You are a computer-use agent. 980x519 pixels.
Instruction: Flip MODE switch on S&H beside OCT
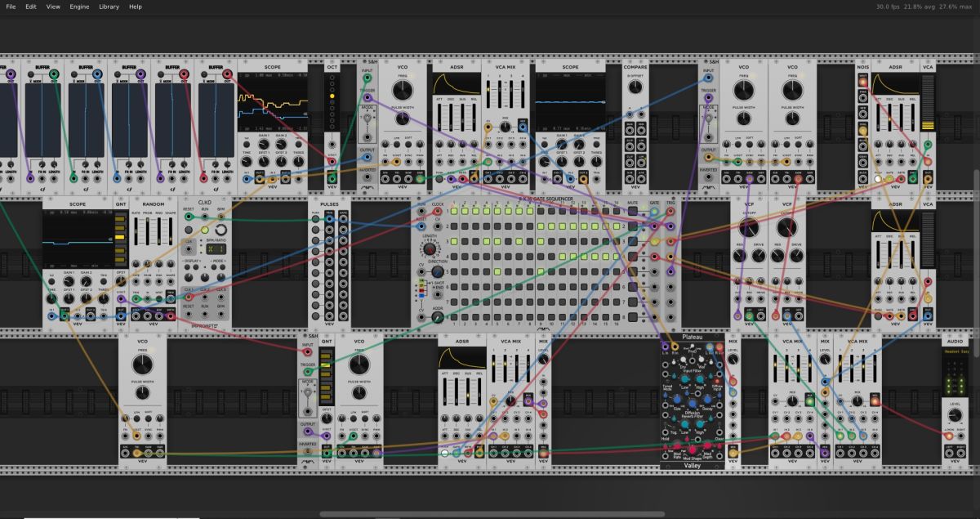click(367, 119)
